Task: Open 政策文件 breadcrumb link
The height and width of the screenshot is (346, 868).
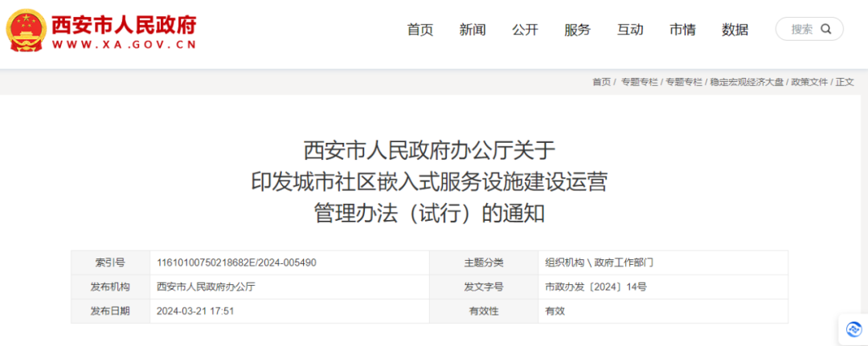Action: pyautogui.click(x=809, y=82)
